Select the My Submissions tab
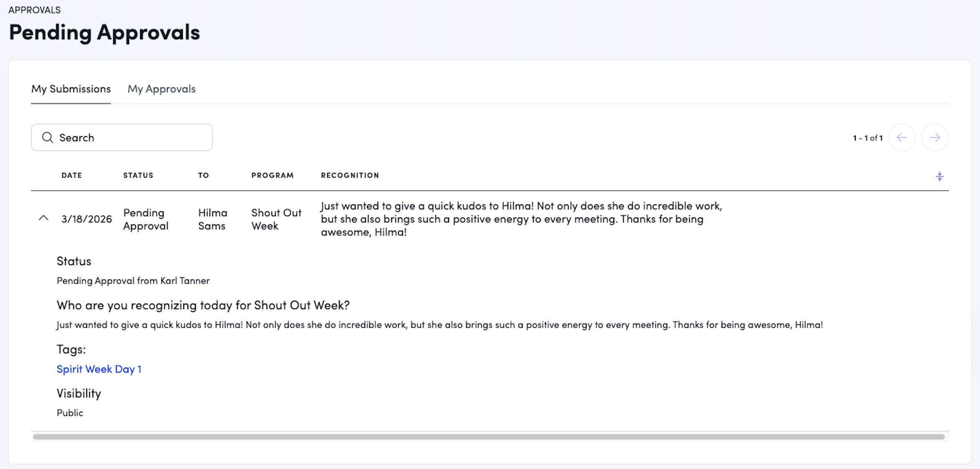 (x=71, y=89)
